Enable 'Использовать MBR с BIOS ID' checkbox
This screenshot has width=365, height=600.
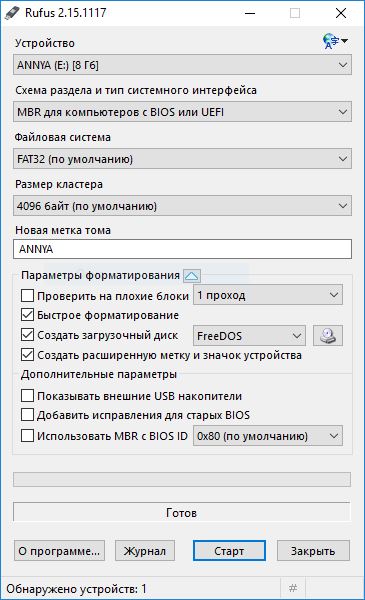coord(27,435)
